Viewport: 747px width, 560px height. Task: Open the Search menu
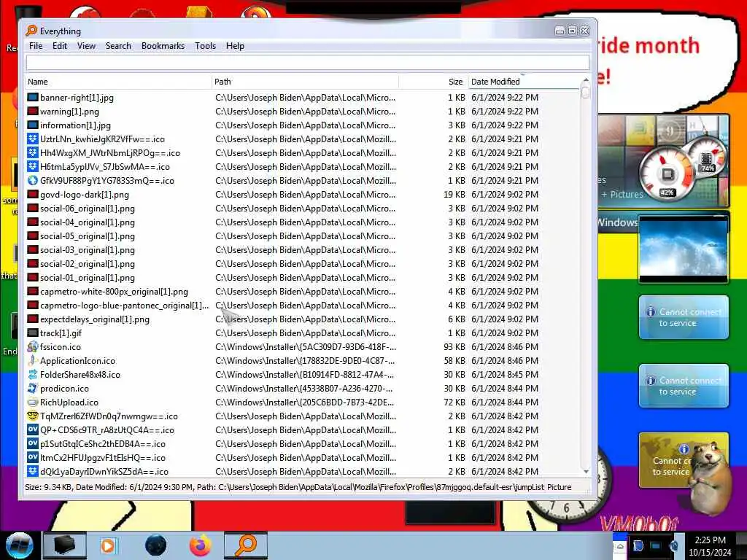(x=118, y=46)
